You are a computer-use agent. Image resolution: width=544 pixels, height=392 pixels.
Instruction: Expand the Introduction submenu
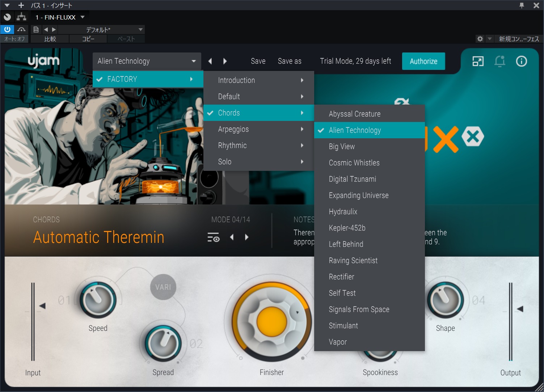[259, 80]
